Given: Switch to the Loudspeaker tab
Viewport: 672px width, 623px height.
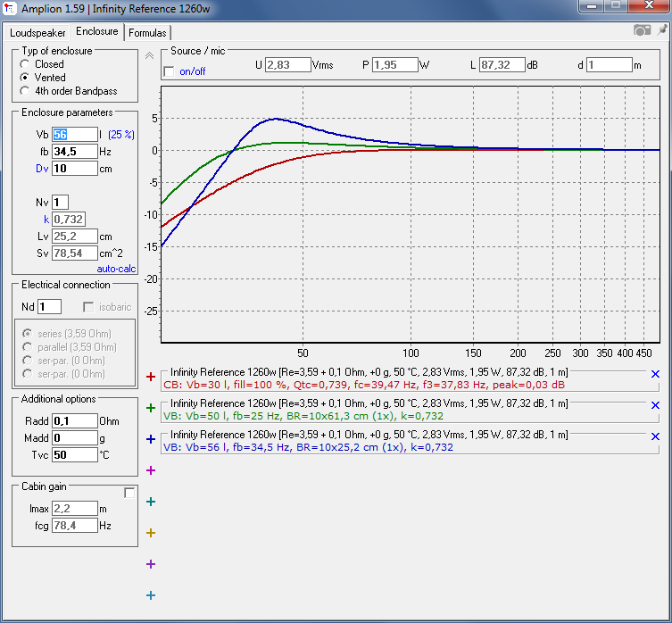Looking at the screenshot, I should (37, 33).
